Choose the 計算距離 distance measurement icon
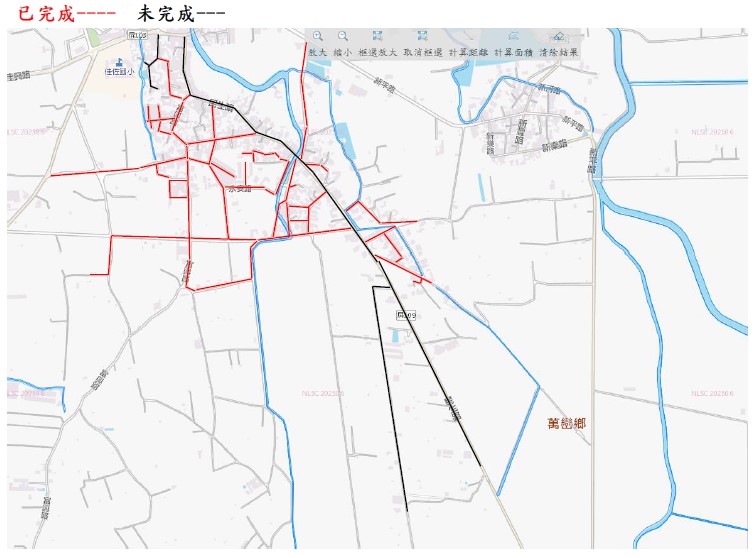 [468, 36]
